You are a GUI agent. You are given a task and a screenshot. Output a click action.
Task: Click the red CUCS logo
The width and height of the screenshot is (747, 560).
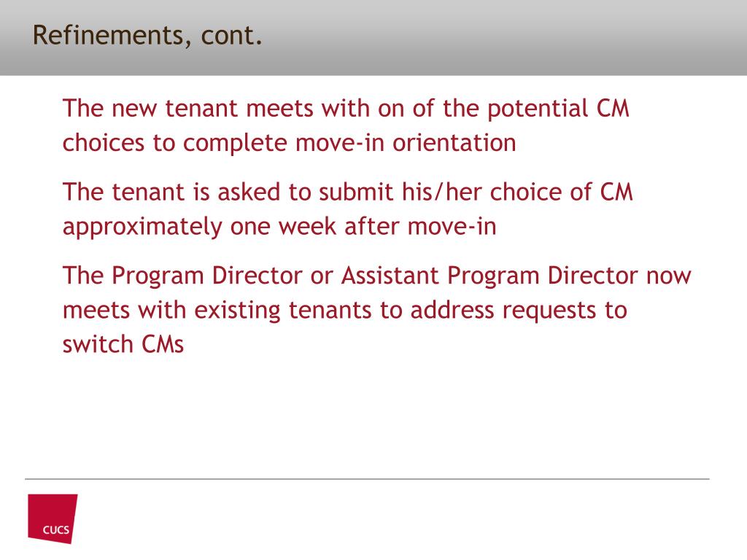(53, 518)
